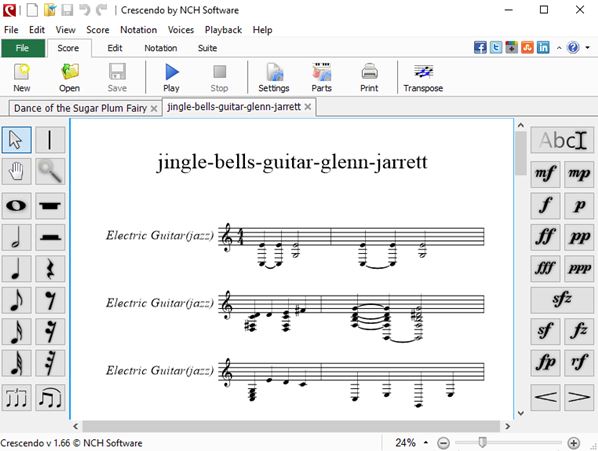Open the Parts dialog
The image size is (598, 451).
click(x=322, y=77)
